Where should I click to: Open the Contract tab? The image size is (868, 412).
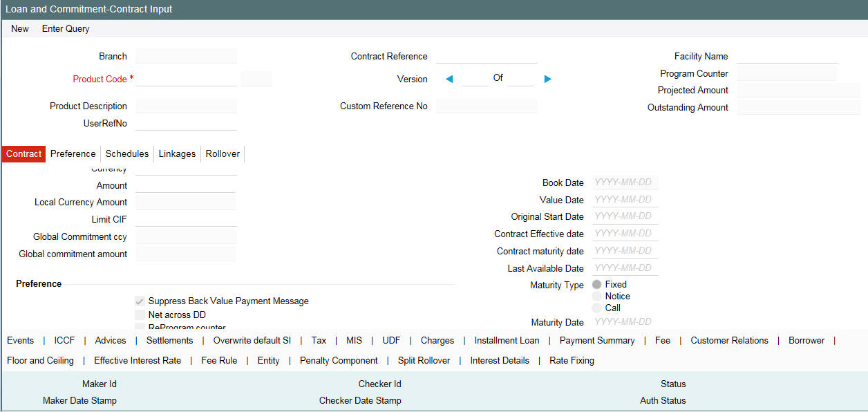[24, 153]
